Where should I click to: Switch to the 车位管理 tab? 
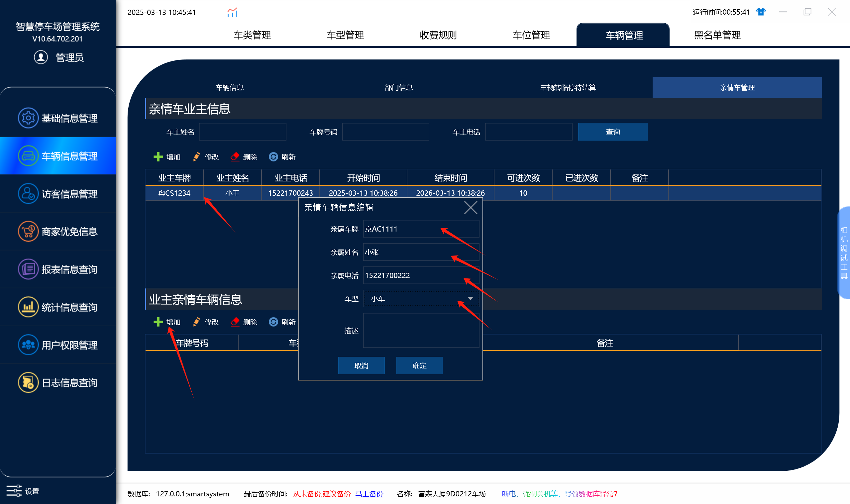(531, 35)
